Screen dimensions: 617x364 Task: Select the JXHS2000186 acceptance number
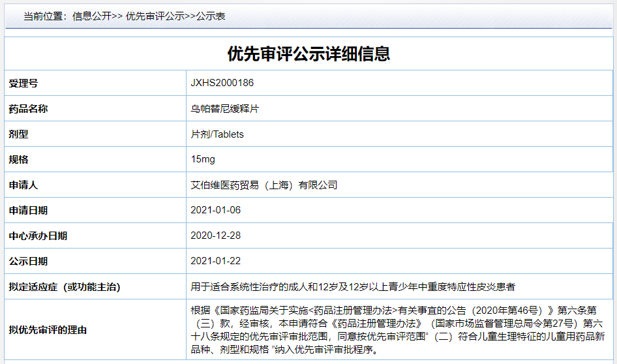click(222, 83)
